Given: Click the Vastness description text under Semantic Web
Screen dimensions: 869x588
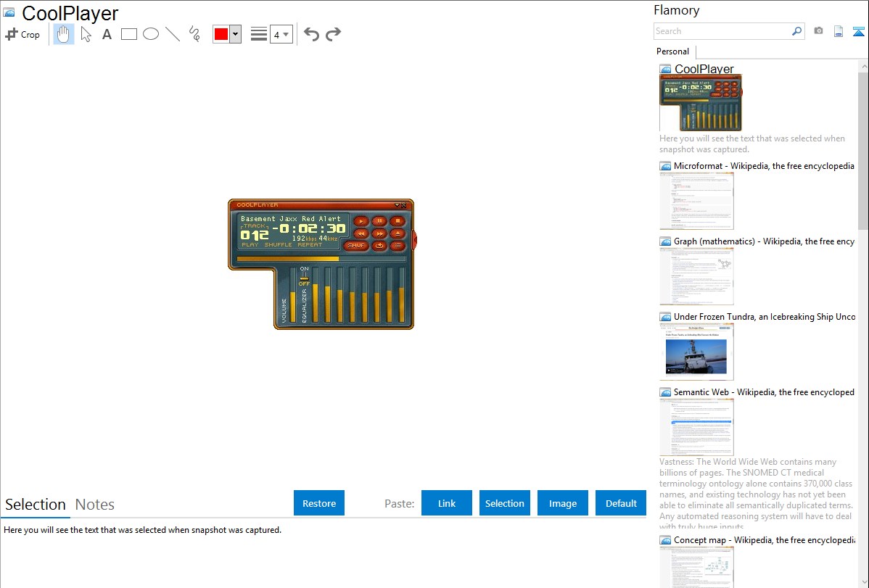Looking at the screenshot, I should [x=756, y=494].
